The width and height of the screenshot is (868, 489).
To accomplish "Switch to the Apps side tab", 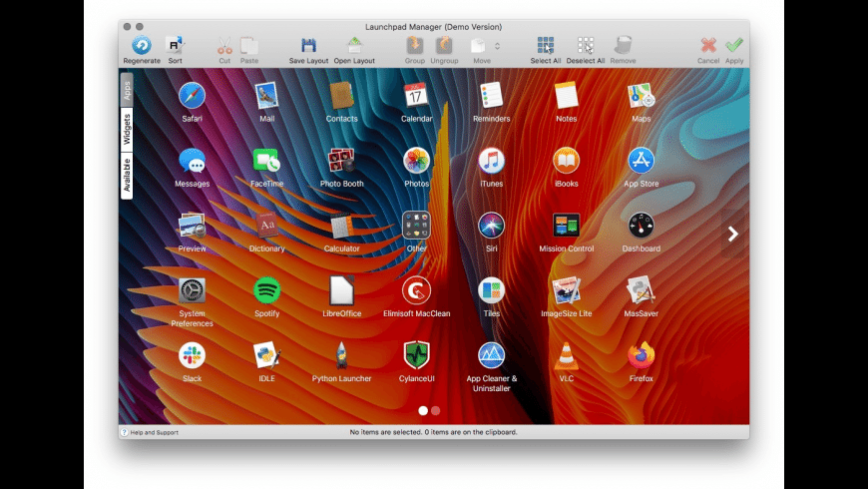I will click(x=127, y=90).
